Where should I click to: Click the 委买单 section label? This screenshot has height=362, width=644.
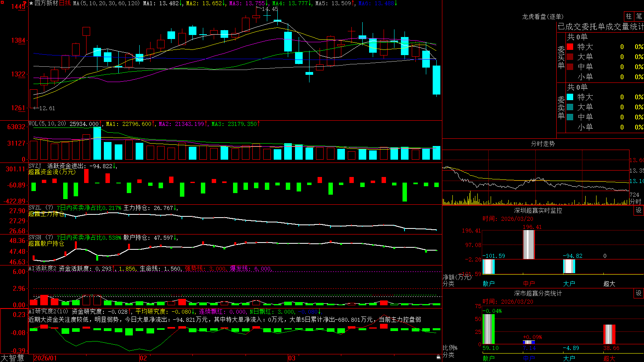561,58
